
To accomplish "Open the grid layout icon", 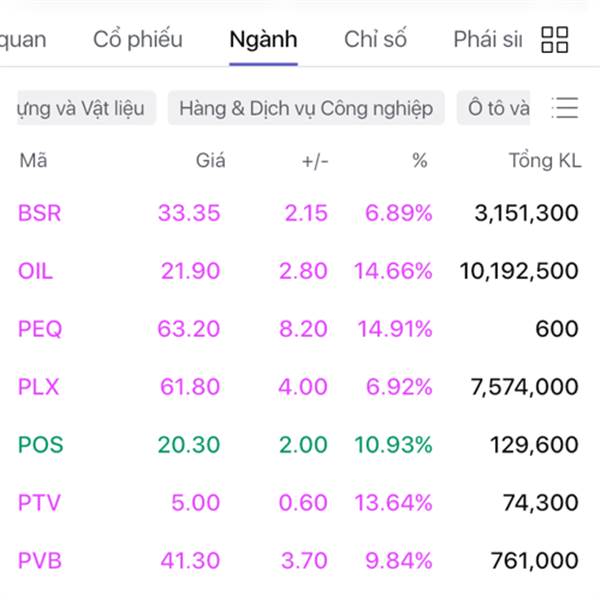I will (554, 40).
